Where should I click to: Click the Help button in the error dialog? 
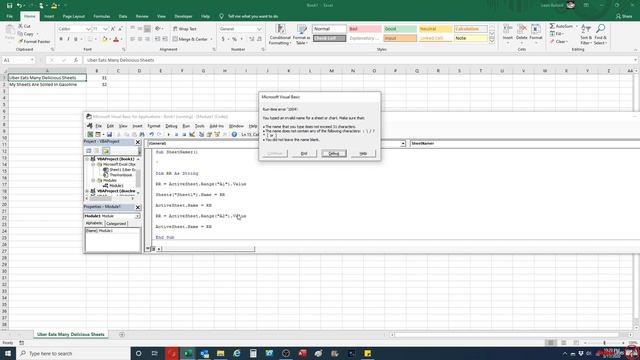[363, 153]
